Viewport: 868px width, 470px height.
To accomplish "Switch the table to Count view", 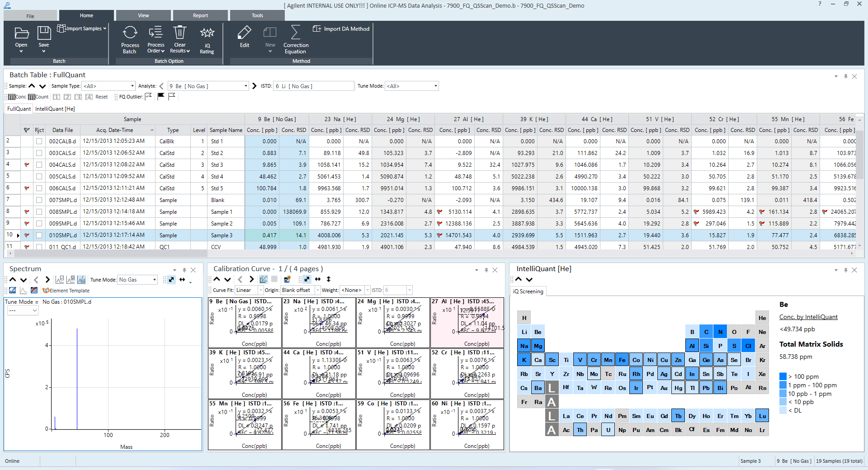I will 38,97.
